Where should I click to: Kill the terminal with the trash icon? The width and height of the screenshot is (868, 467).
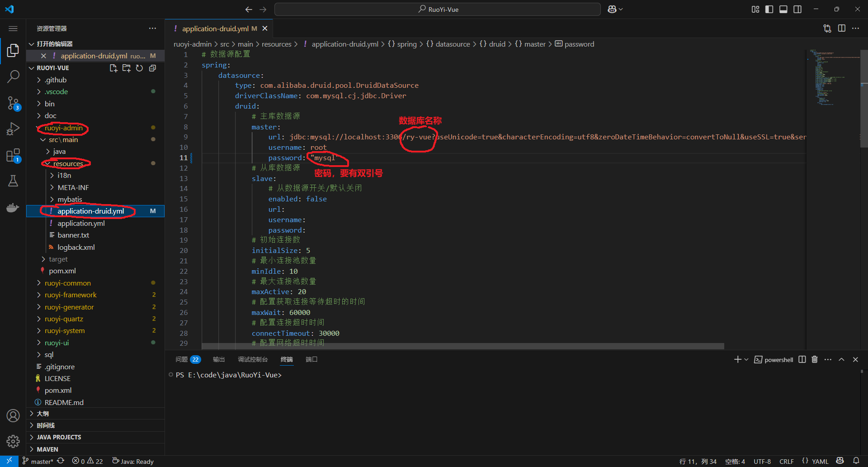click(x=814, y=359)
